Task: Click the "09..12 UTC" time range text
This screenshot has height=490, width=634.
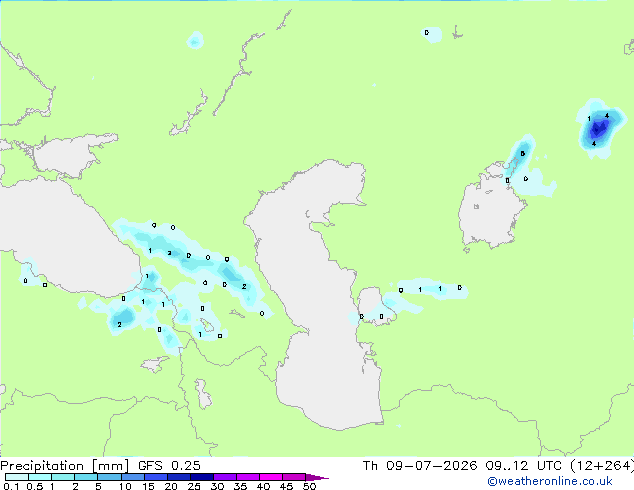Action: click(526, 466)
